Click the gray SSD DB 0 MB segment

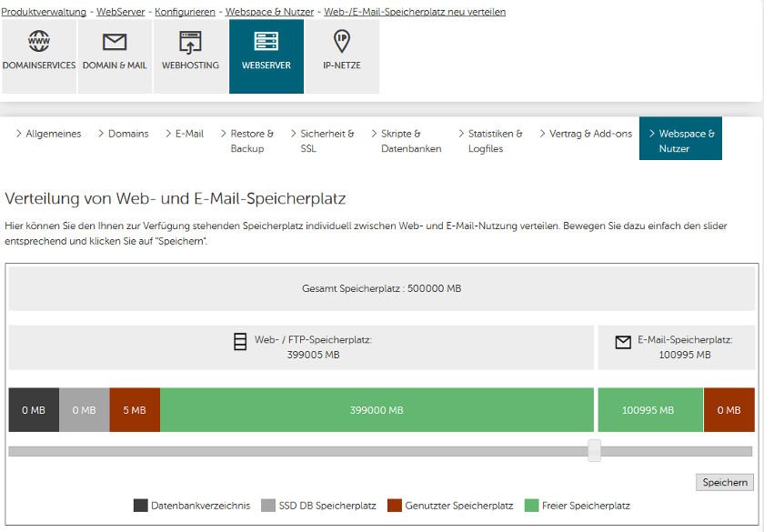point(85,410)
